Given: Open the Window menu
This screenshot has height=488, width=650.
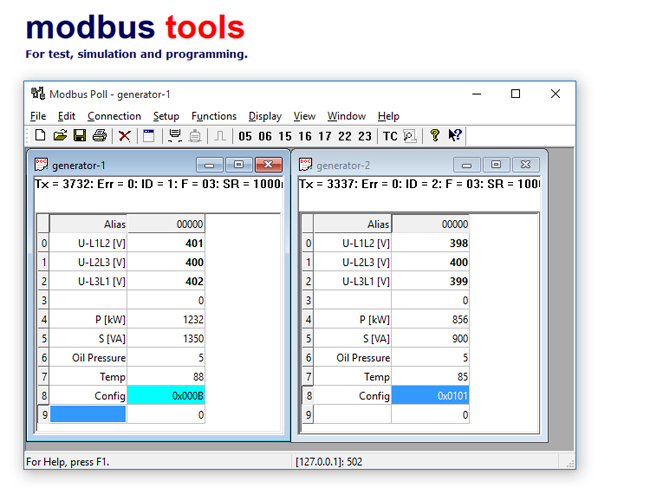Looking at the screenshot, I should coord(346,116).
